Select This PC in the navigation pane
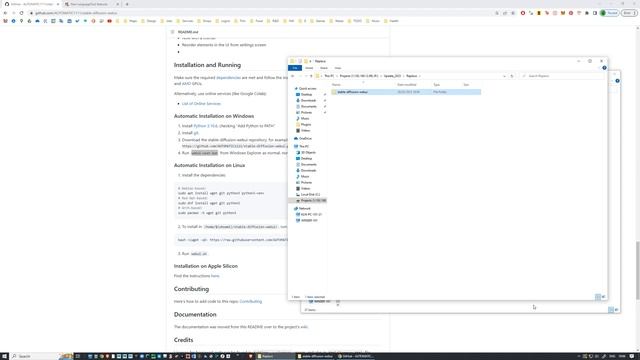The height and width of the screenshot is (360, 640). [x=304, y=146]
